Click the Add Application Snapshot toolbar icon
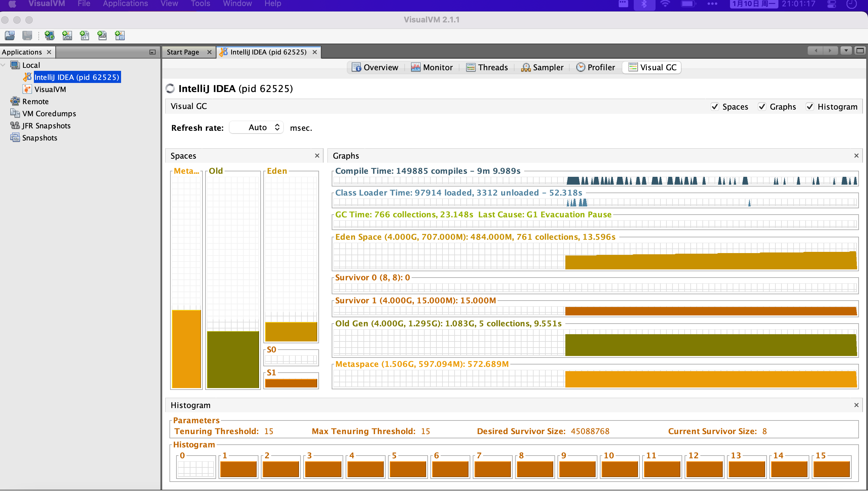 point(120,35)
